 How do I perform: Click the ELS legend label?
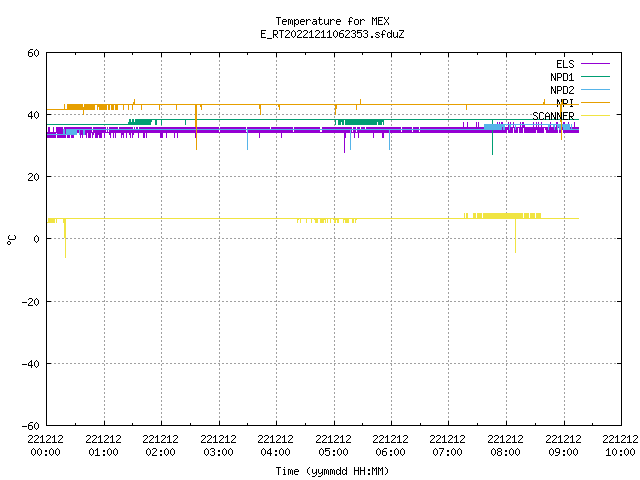[565, 64]
